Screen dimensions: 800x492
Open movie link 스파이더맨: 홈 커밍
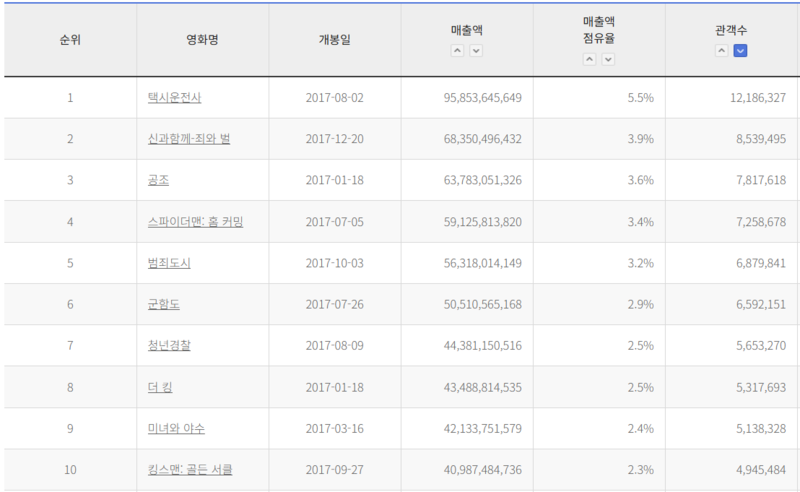195,222
